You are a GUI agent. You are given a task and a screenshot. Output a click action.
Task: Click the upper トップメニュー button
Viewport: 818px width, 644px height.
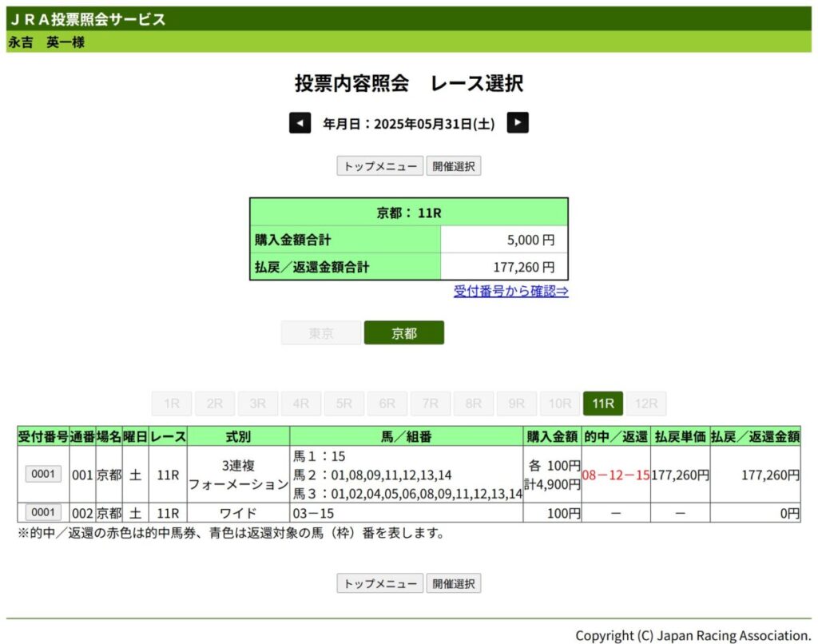point(379,166)
